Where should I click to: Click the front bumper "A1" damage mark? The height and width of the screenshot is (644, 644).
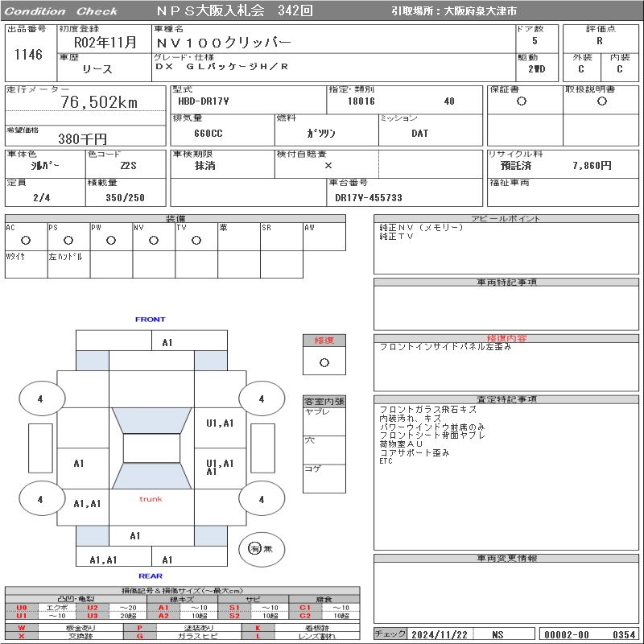tap(167, 343)
